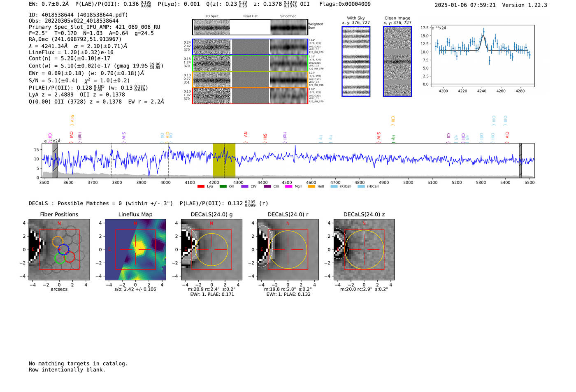Screen dimensions: 576x392
Task: Click the Gaussian emission line fit plot
Action: coord(482,56)
